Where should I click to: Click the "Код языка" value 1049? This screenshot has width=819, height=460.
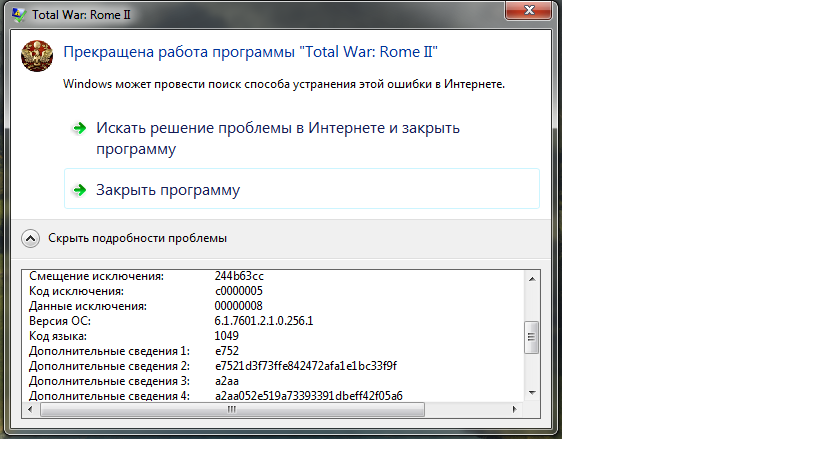point(227,336)
